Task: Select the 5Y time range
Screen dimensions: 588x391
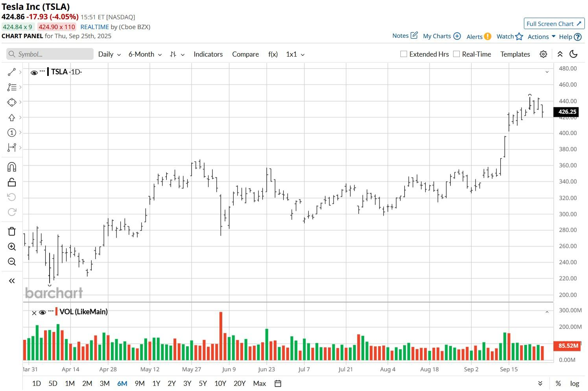Action: 203,384
